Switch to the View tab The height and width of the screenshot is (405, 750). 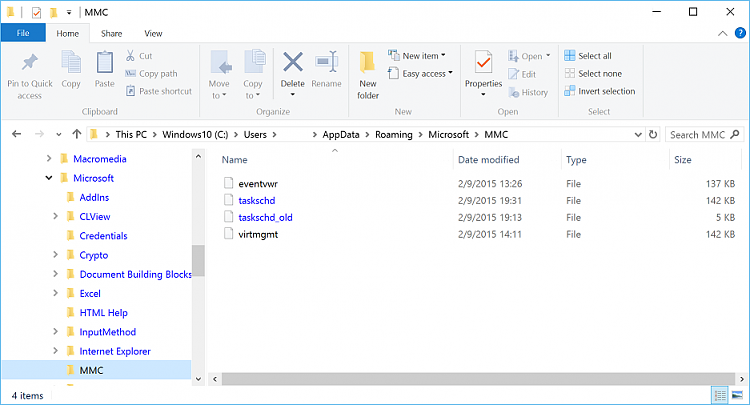pos(153,33)
